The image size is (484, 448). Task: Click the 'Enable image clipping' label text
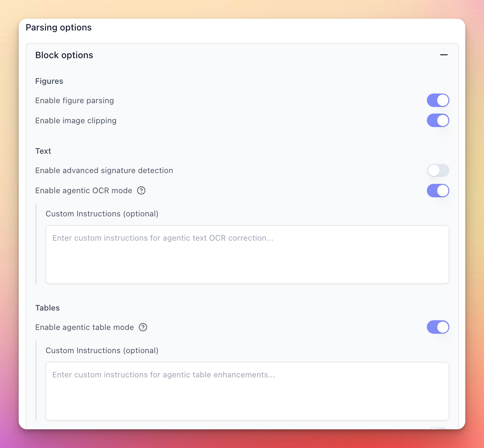76,120
